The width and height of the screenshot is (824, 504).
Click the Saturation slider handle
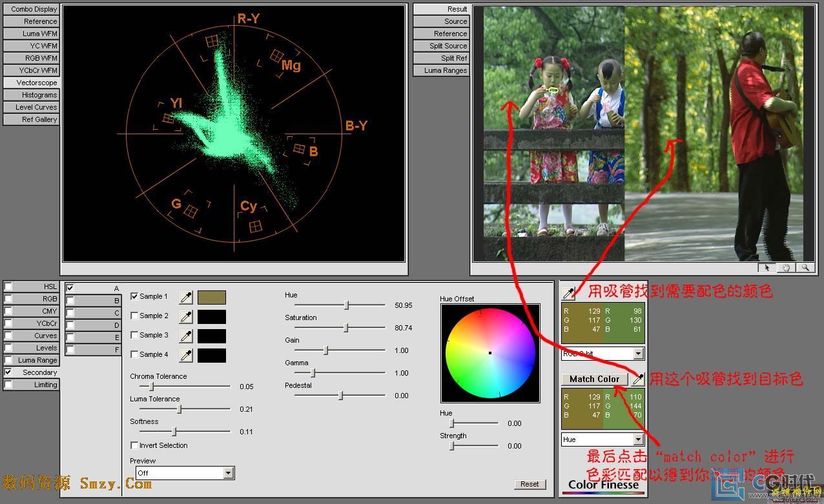pyautogui.click(x=345, y=327)
